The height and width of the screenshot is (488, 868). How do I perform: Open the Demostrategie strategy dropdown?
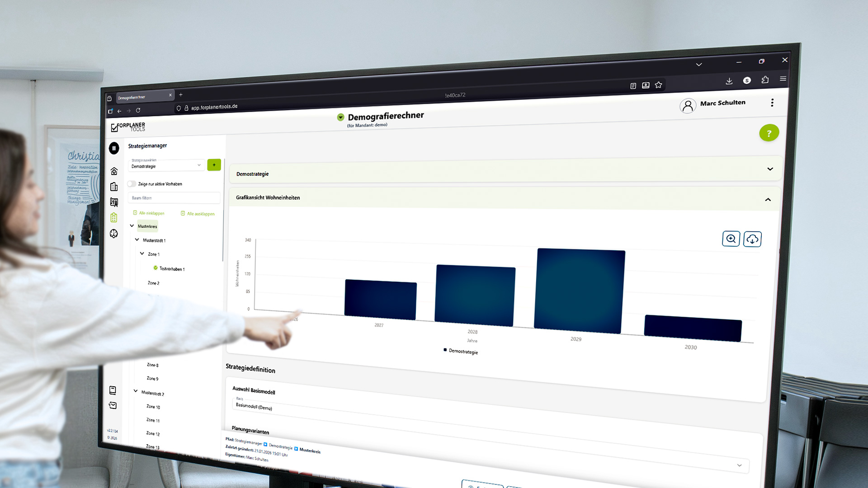(166, 166)
